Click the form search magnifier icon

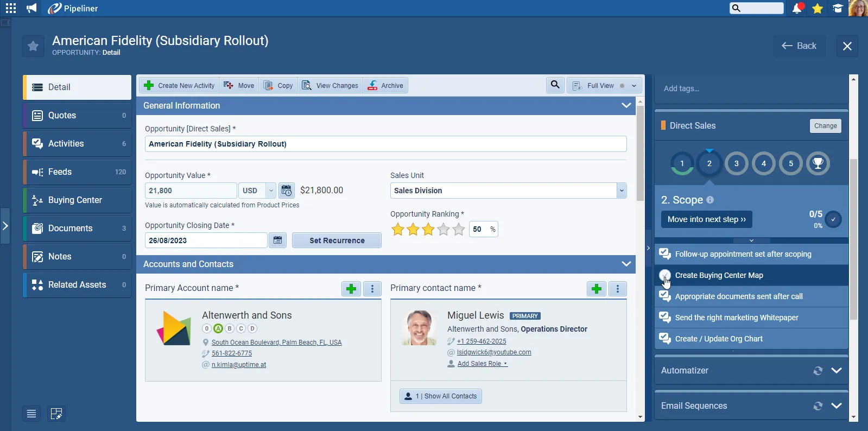555,85
